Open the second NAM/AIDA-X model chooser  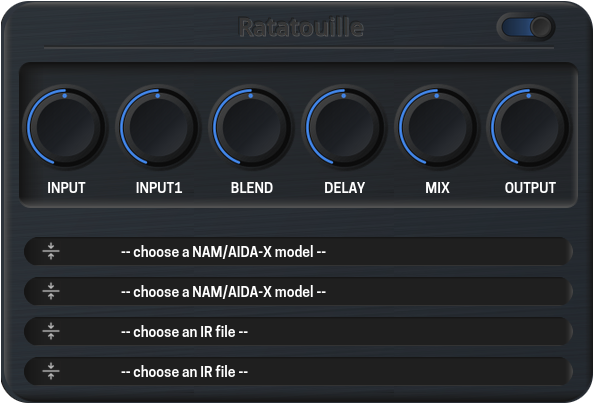click(299, 291)
